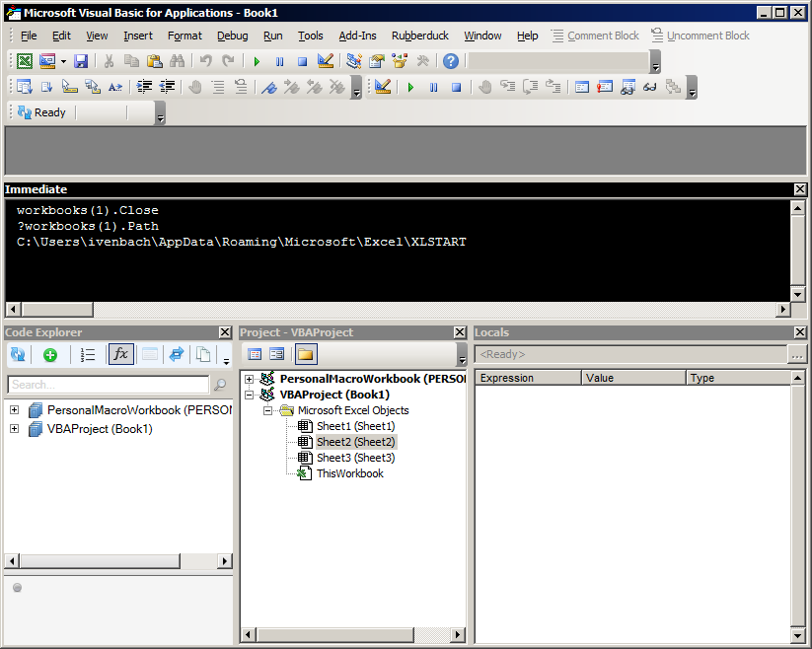Expand PersonalMacroWorkbook in Code Explorer
The height and width of the screenshot is (649, 812).
(x=14, y=410)
